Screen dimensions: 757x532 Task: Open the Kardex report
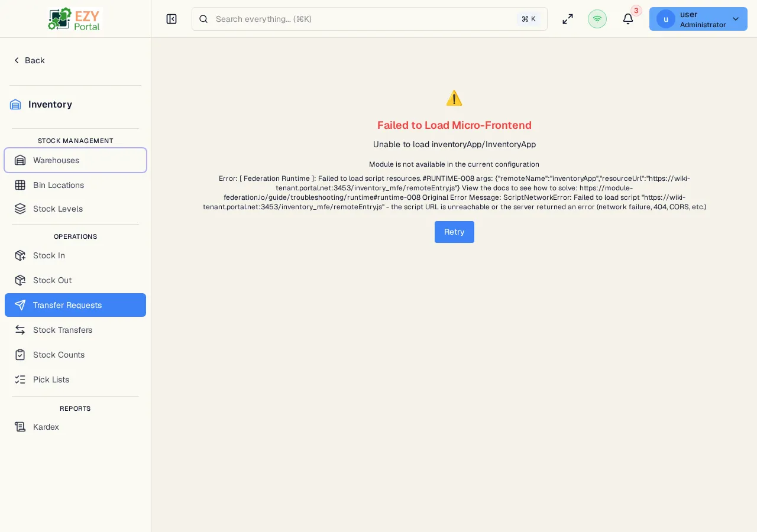75,427
